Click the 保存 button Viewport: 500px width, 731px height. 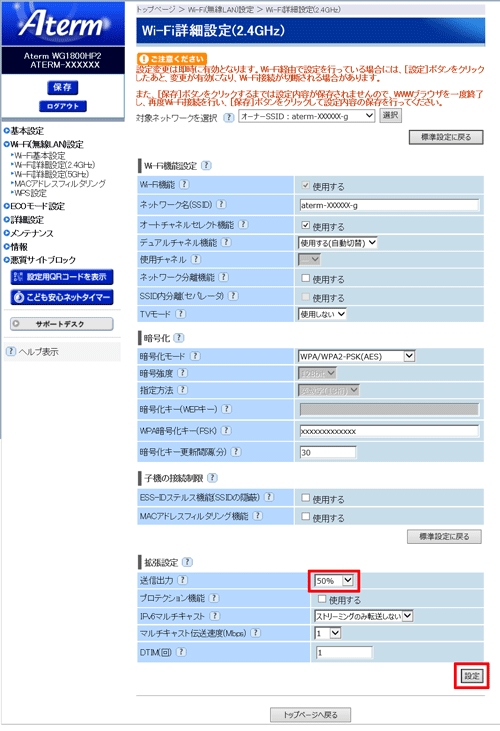click(62, 87)
